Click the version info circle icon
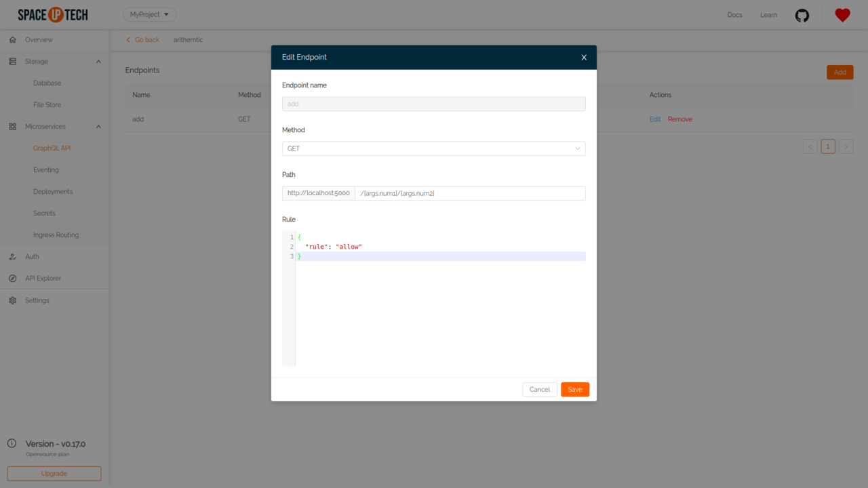 [12, 443]
